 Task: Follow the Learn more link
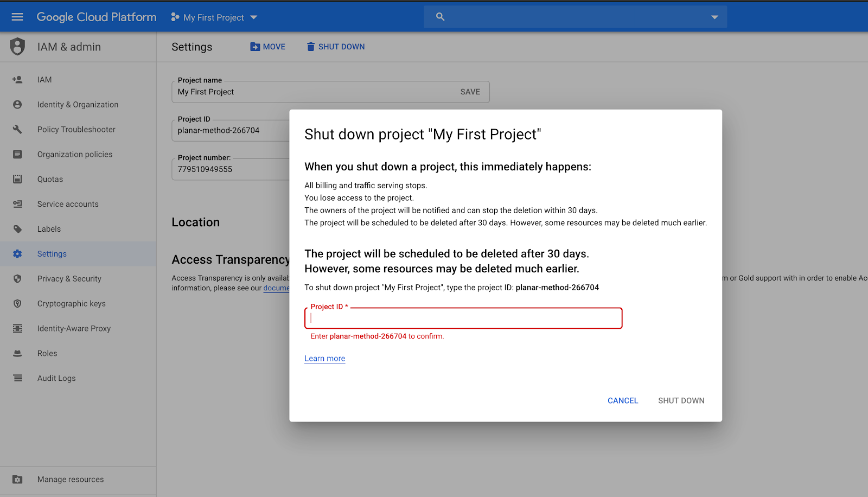tap(325, 359)
